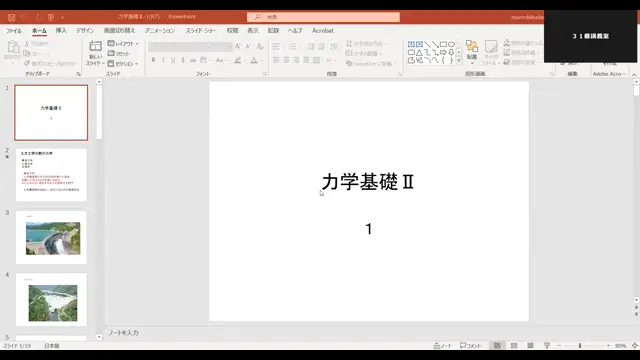The image size is (640, 360).
Task: Click the bulleted list icon
Action: pos(276,47)
